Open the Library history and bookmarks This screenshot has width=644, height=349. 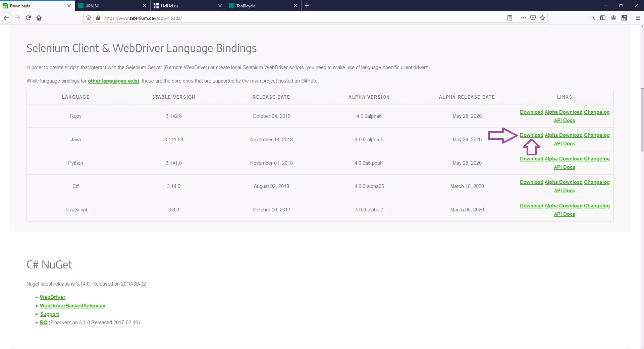click(x=592, y=18)
